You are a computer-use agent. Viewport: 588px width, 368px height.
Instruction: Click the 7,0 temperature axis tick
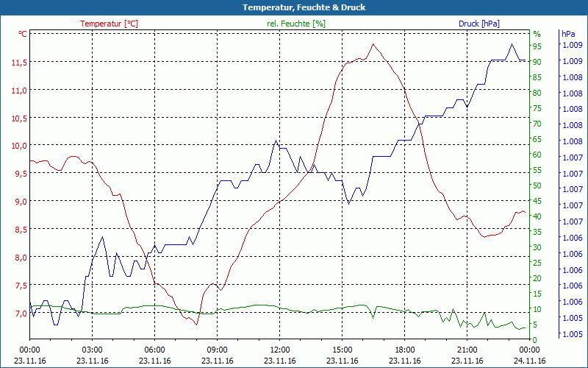tap(21, 314)
